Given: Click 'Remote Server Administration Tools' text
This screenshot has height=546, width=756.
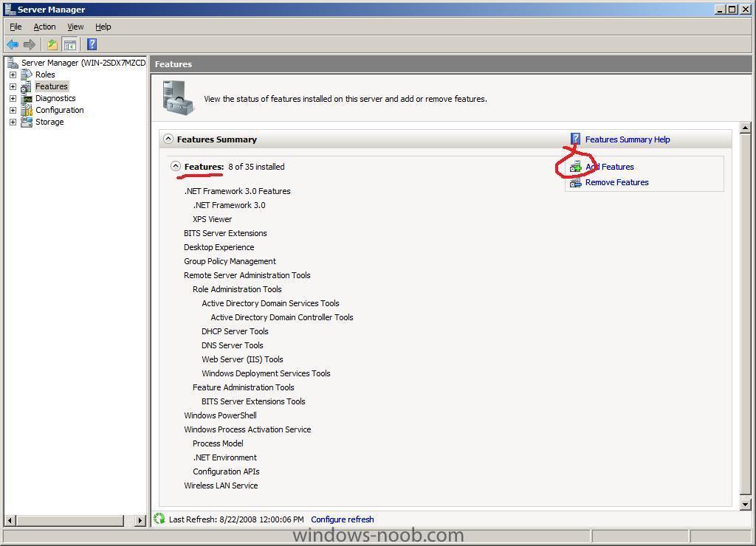Looking at the screenshot, I should (247, 275).
